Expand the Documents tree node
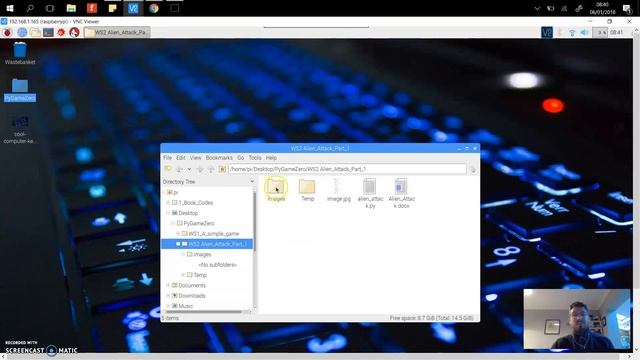 coord(168,285)
